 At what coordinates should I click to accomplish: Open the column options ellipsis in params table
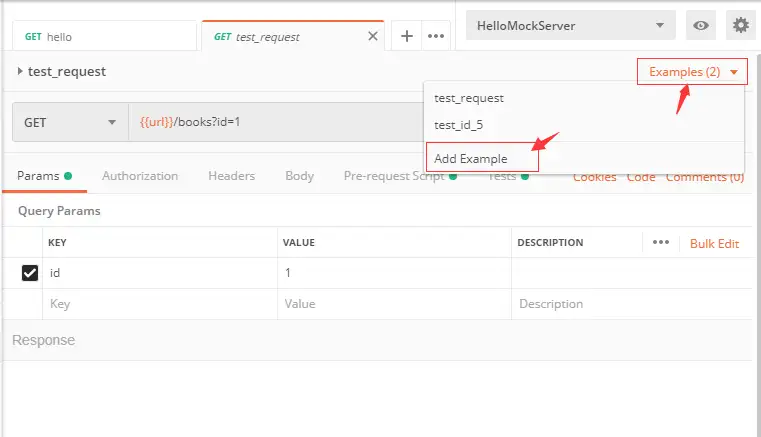coord(660,242)
